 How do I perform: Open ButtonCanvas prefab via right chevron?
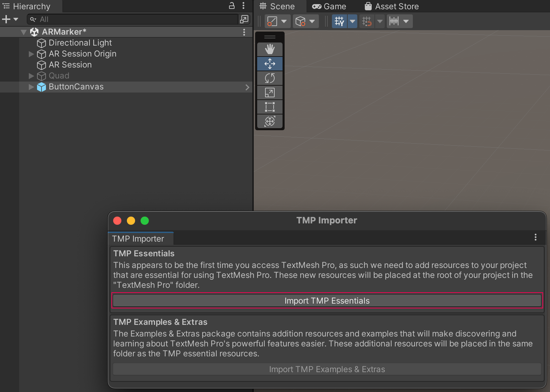pos(247,87)
